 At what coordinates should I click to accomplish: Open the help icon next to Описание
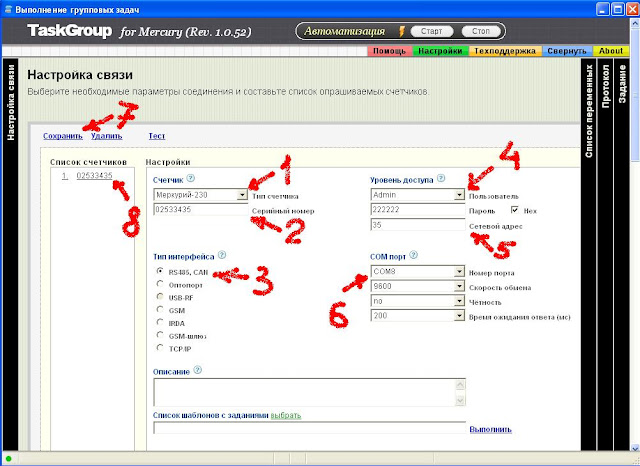(198, 370)
